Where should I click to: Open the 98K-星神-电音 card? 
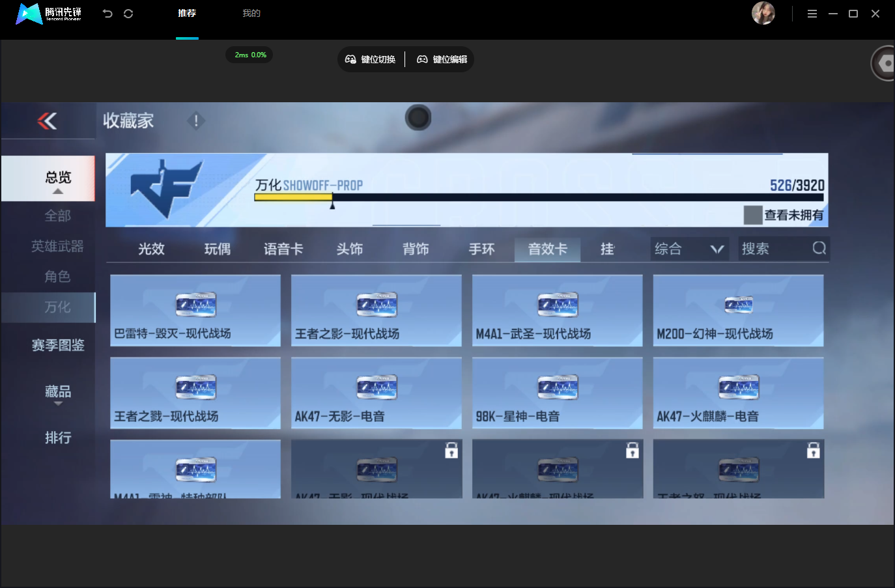click(558, 393)
